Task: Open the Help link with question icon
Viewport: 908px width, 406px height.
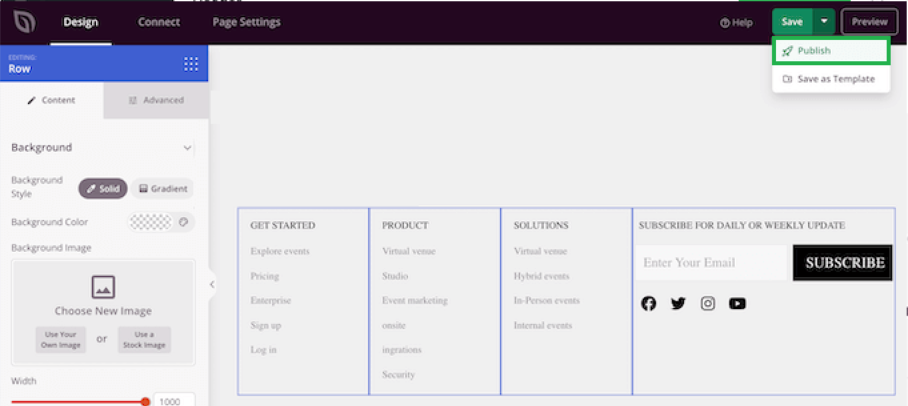Action: click(736, 22)
